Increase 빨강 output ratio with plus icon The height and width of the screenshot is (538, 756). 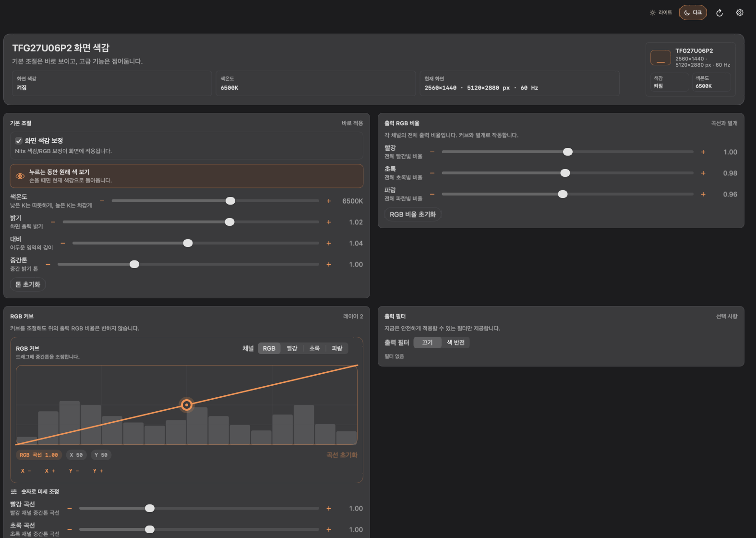(x=703, y=152)
